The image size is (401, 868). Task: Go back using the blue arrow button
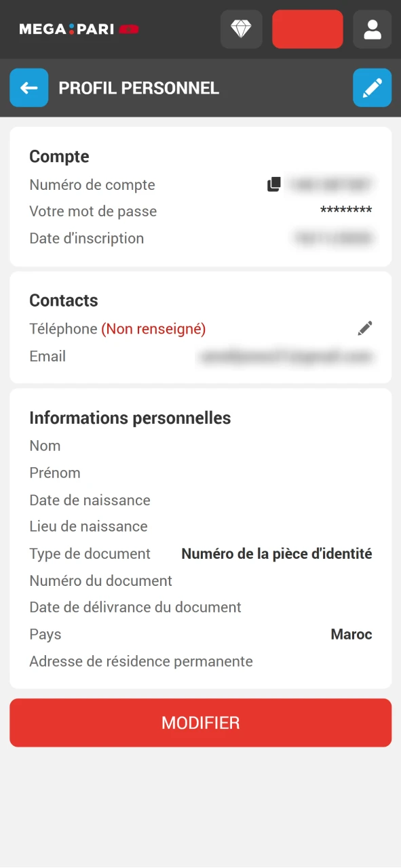[x=28, y=87]
